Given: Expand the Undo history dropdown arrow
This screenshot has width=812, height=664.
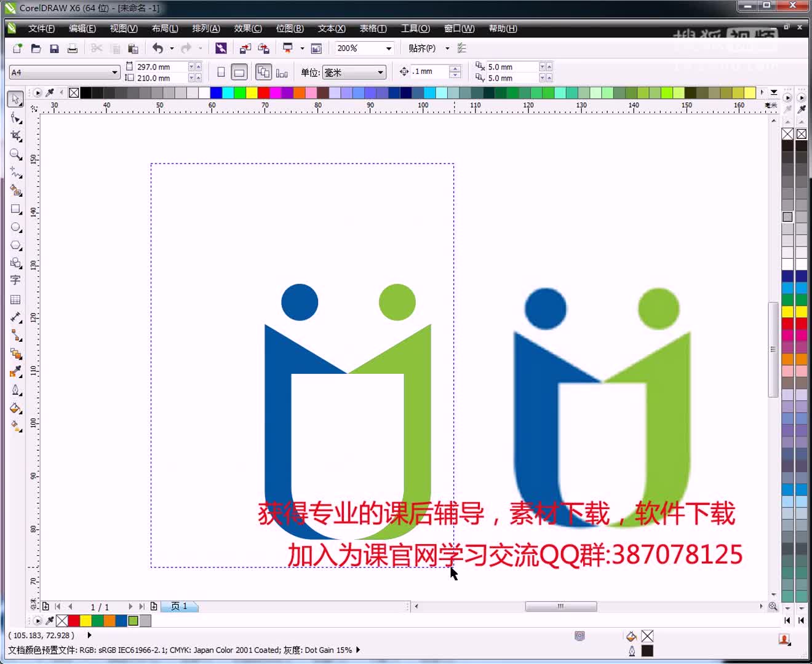Looking at the screenshot, I should click(x=172, y=49).
